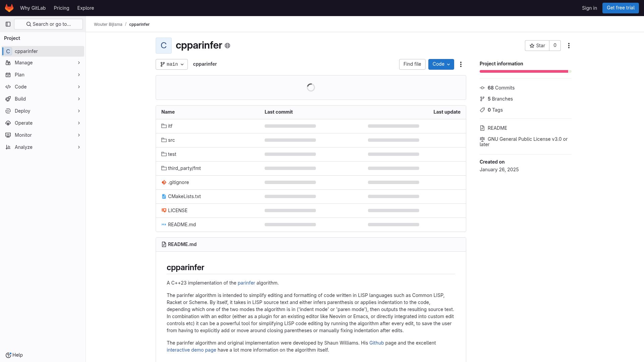The height and width of the screenshot is (362, 644).
Task: Click the Get free trial button
Action: tap(621, 8)
